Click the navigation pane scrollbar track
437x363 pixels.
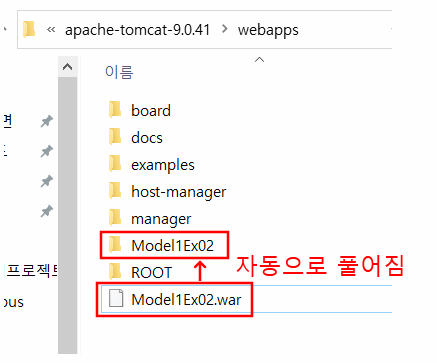68,215
